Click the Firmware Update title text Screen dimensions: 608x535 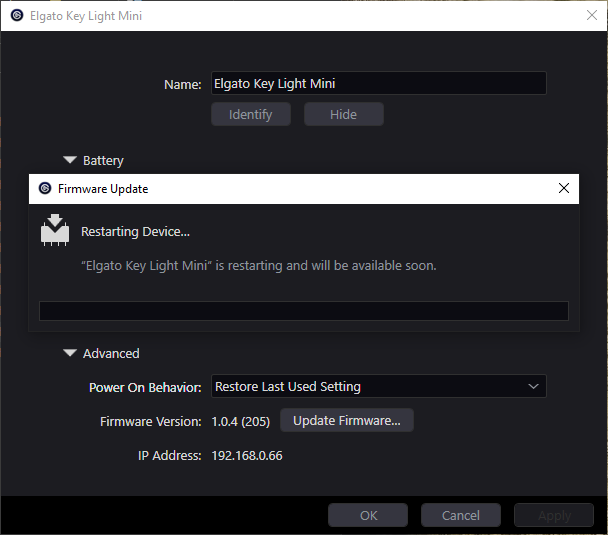tap(103, 189)
